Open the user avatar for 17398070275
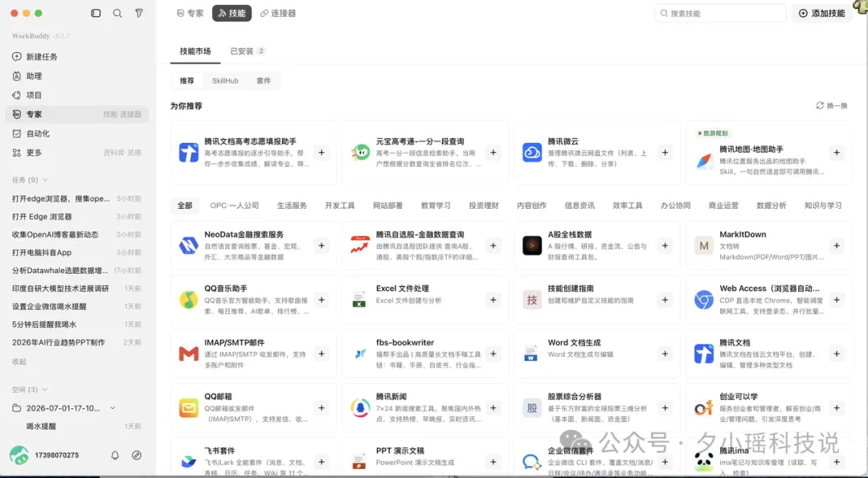 pos(19,455)
